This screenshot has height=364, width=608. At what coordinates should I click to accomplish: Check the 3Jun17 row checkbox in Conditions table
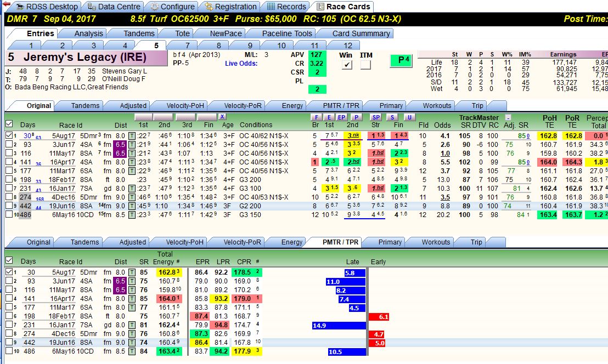click(x=9, y=144)
